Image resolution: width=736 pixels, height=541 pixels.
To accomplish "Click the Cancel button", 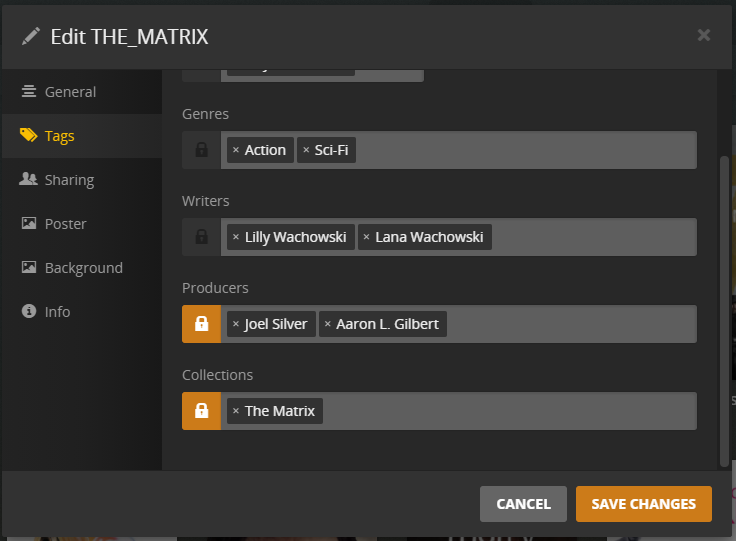I will point(523,504).
